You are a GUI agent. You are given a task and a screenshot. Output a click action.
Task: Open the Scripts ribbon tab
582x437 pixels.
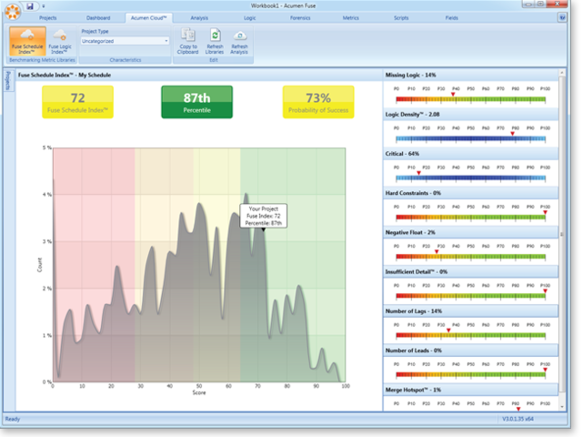coord(401,18)
